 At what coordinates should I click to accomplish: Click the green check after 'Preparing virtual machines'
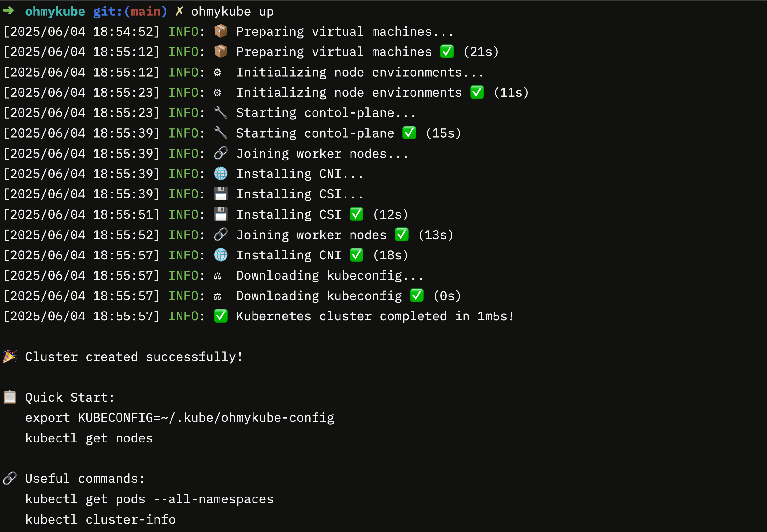tap(447, 52)
